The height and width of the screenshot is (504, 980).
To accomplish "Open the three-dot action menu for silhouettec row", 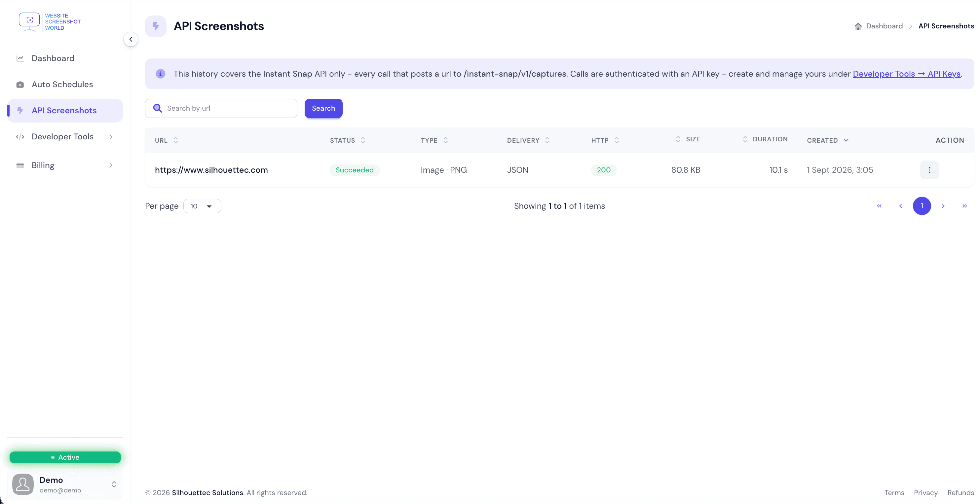I will (929, 170).
